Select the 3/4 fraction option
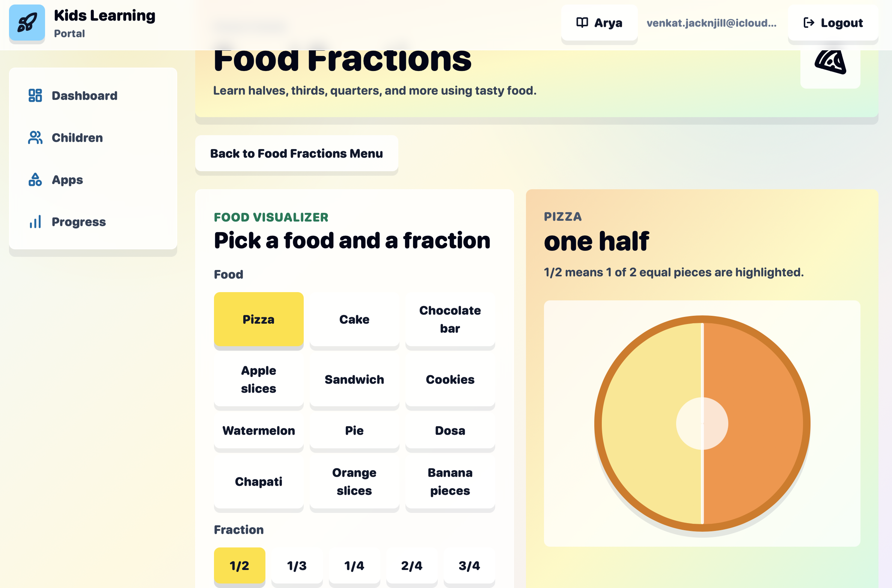 (x=469, y=565)
